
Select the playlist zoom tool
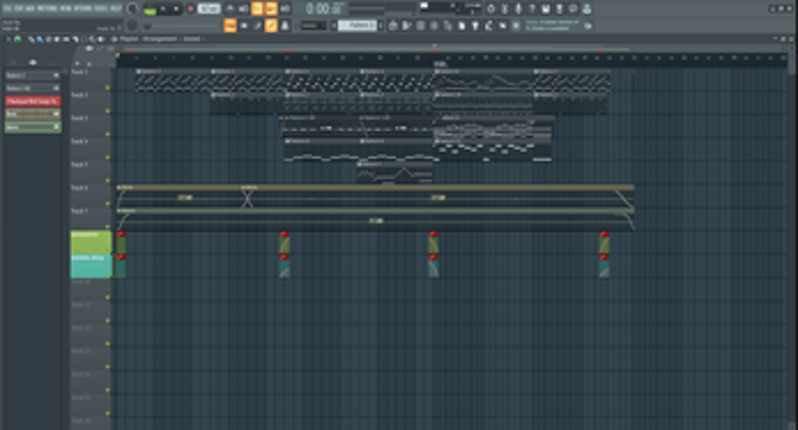point(92,39)
